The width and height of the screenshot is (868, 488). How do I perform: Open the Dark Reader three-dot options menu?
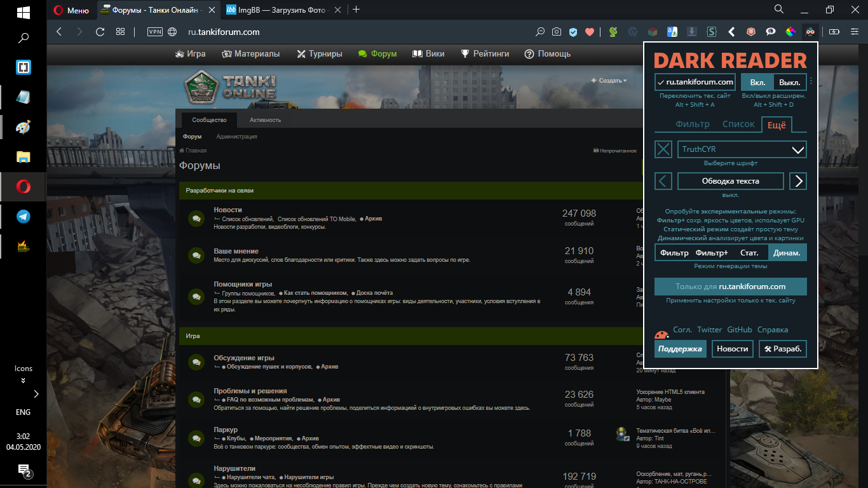coord(811,81)
